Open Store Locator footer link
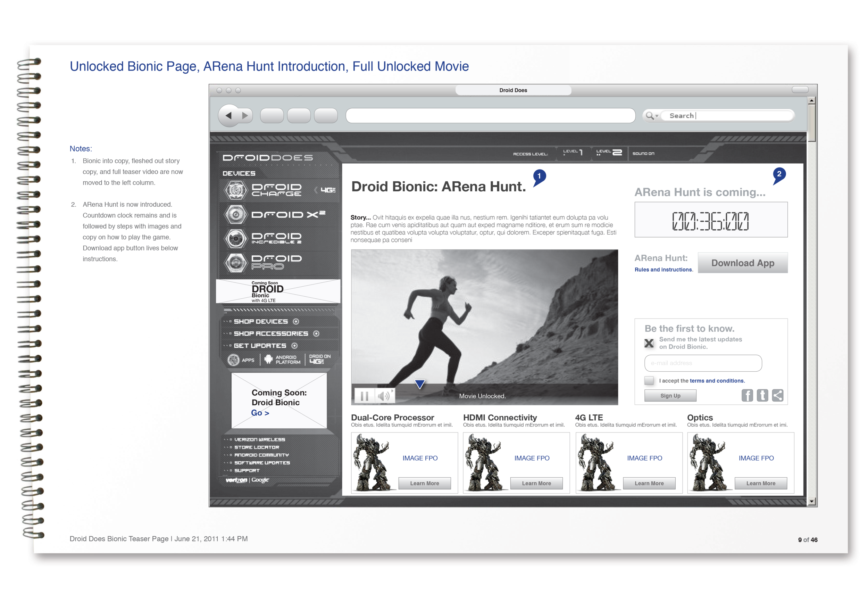 [257, 447]
